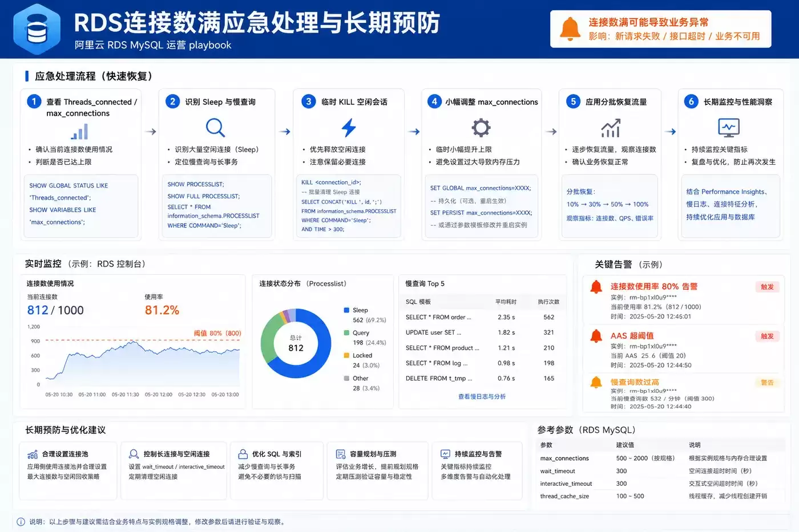Click the 连接数满可能导致业务异常 banner title

pyautogui.click(x=648, y=22)
